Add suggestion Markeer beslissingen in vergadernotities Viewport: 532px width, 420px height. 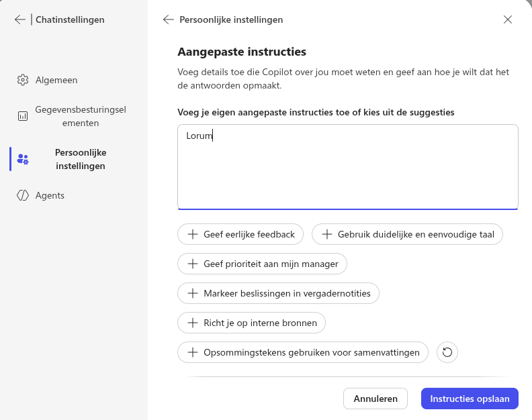(279, 293)
